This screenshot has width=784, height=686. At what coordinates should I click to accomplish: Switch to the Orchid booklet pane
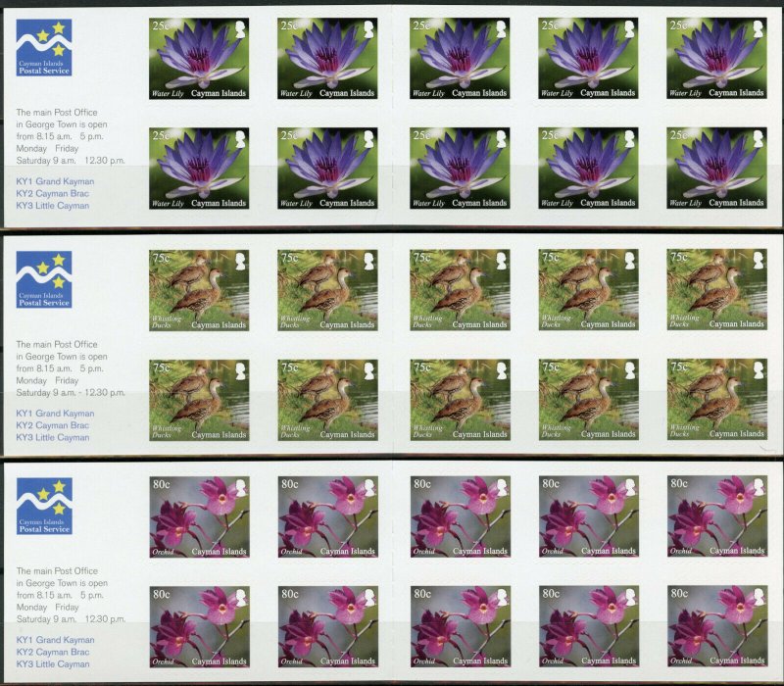(x=392, y=573)
